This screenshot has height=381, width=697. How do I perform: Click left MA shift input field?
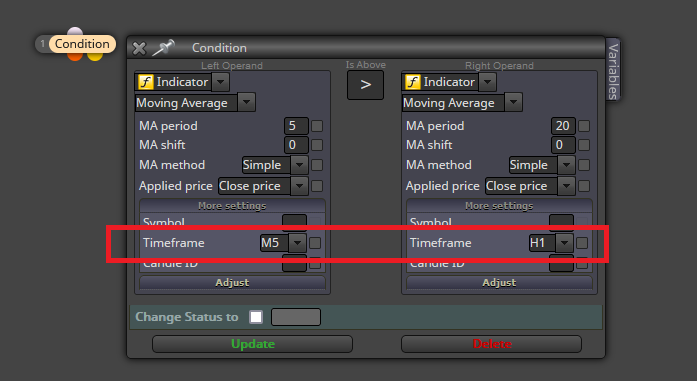[296, 145]
